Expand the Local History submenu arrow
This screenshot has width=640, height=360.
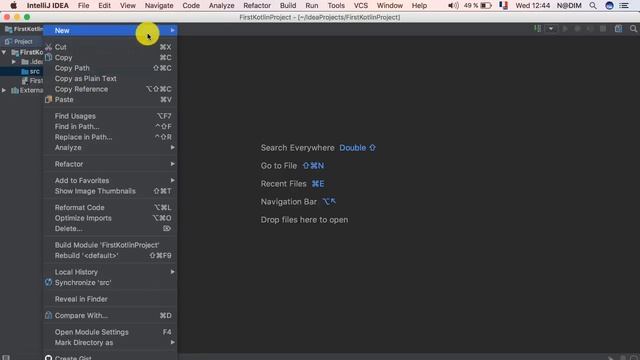tap(173, 272)
